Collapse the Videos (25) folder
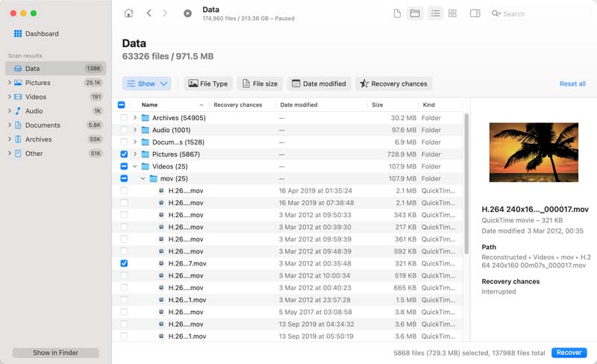The height and width of the screenshot is (364, 597). [x=135, y=166]
